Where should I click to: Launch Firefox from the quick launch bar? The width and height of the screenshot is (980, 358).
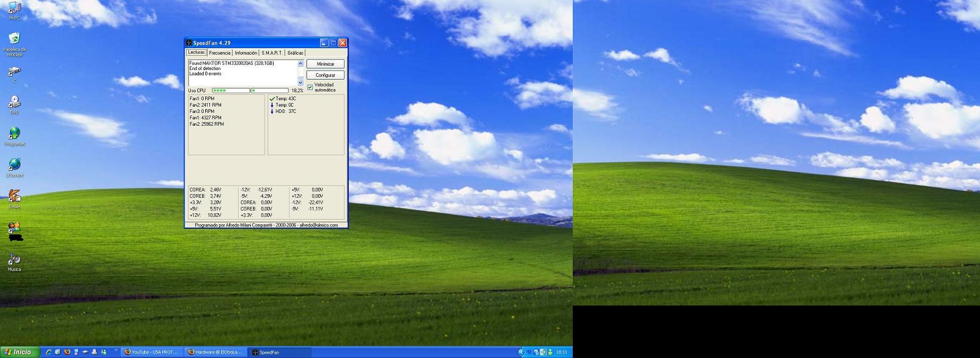[67, 352]
